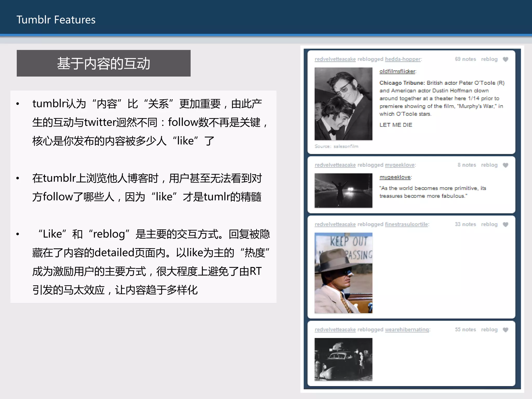Reblog the post with 69 notes
This screenshot has width=532, height=399.
489,59
